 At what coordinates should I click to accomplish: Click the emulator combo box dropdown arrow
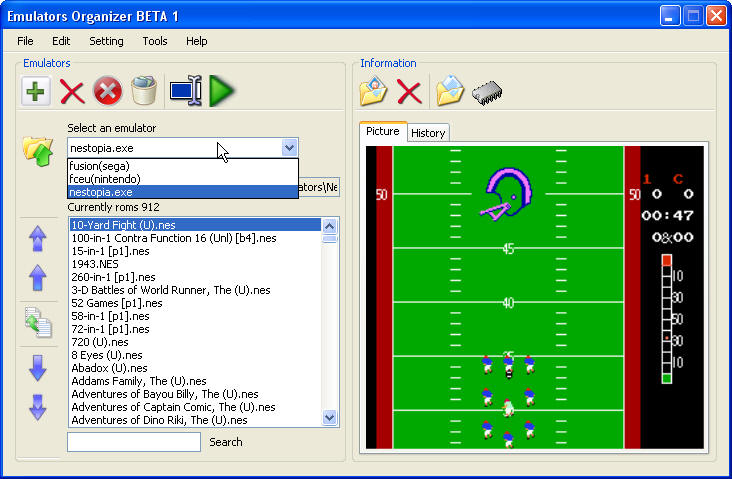point(289,148)
